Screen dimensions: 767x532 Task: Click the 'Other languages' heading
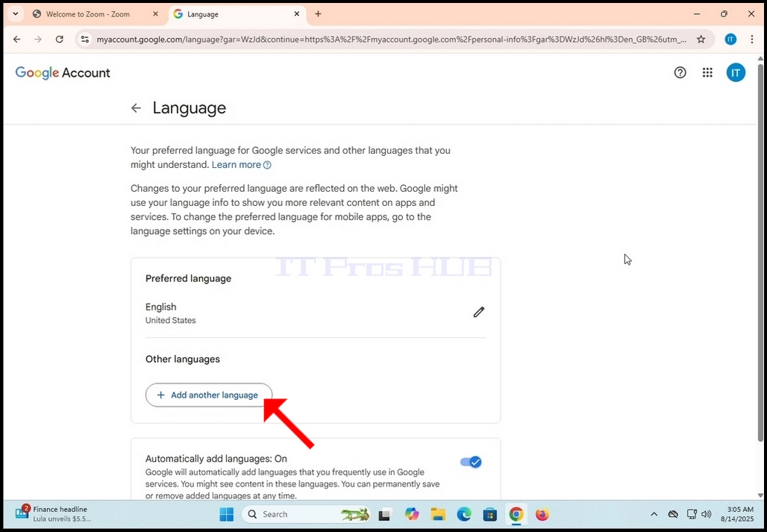coord(183,360)
